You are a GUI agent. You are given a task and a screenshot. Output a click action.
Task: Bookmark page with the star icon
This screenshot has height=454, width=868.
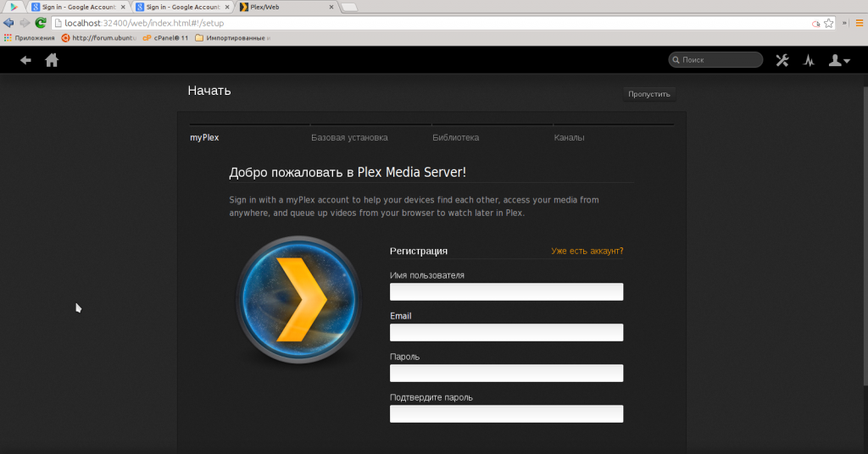[828, 23]
